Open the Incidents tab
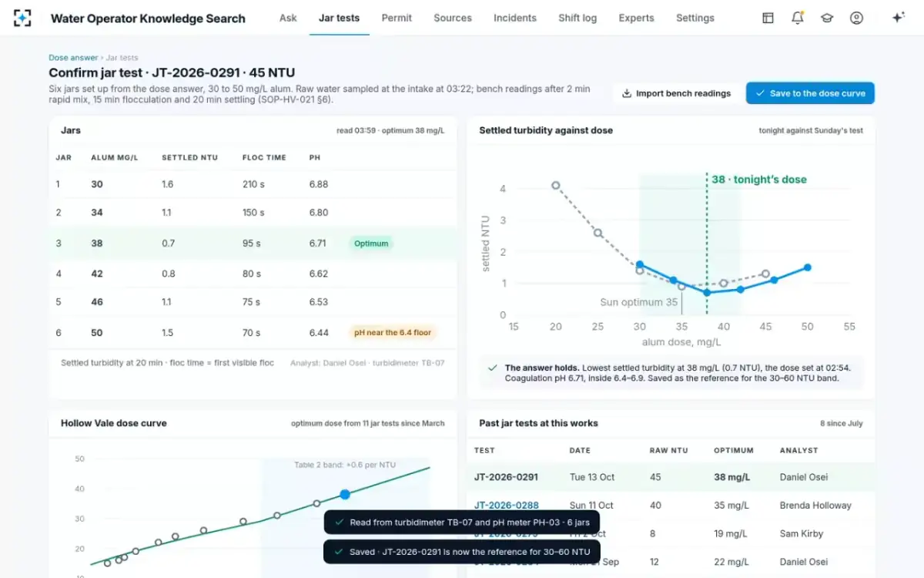Screen dimensions: 924x578 point(515,18)
